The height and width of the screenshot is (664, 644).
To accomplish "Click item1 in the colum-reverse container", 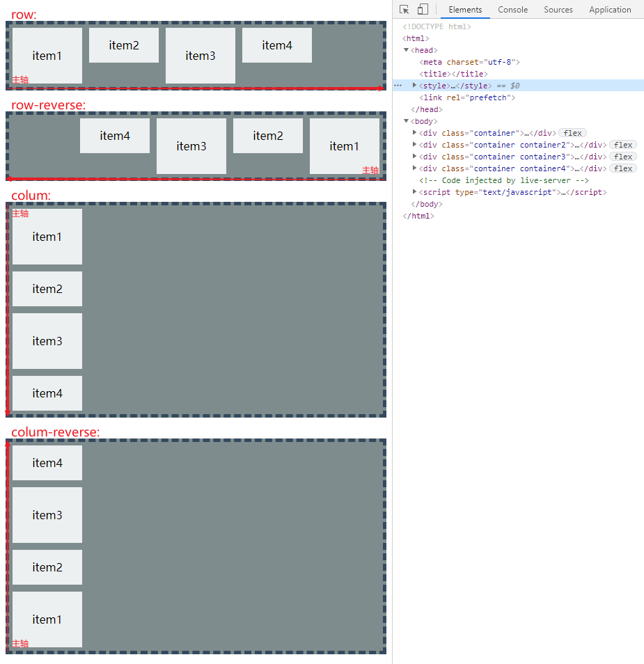I will (47, 619).
